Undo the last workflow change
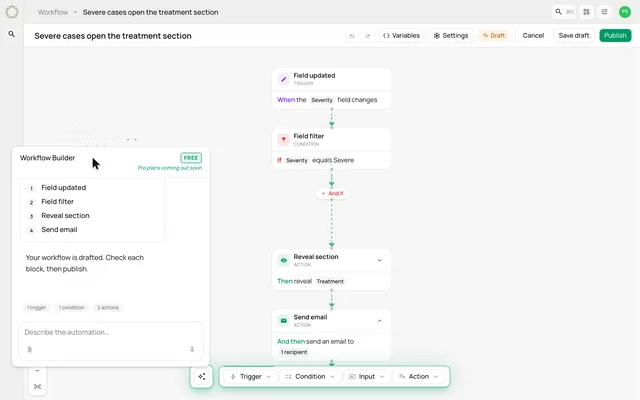The height and width of the screenshot is (400, 640). (x=352, y=36)
